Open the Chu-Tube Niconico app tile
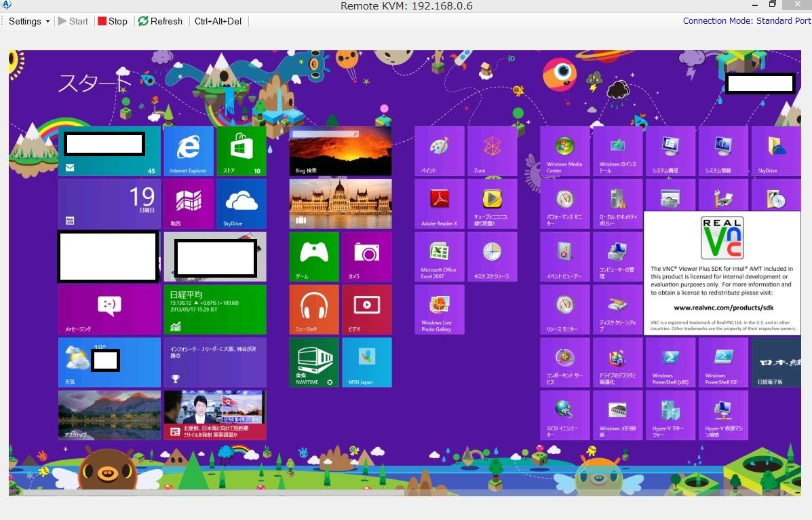The height and width of the screenshot is (520, 812). 492,204
